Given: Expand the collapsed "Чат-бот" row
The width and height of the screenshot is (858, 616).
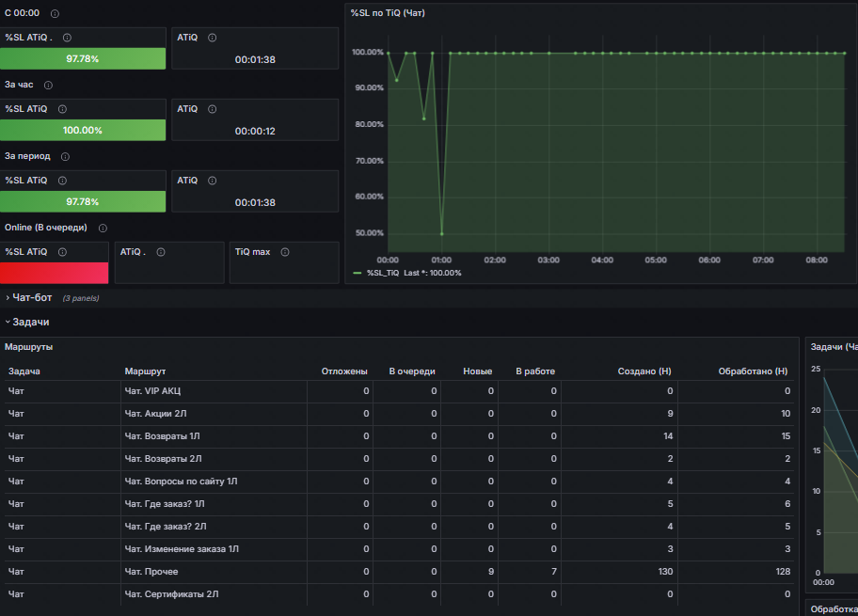Looking at the screenshot, I should coord(31,298).
